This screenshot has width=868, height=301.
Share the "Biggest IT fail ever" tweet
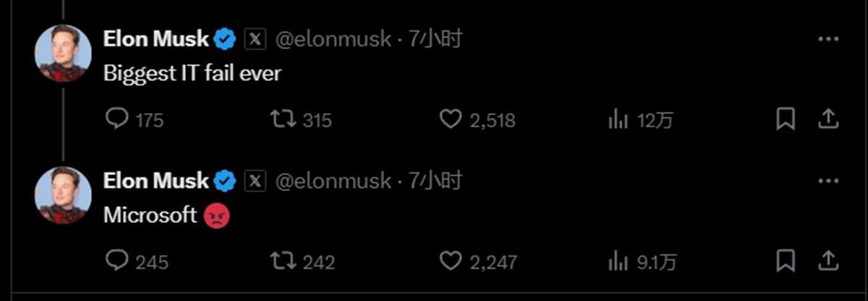[828, 119]
